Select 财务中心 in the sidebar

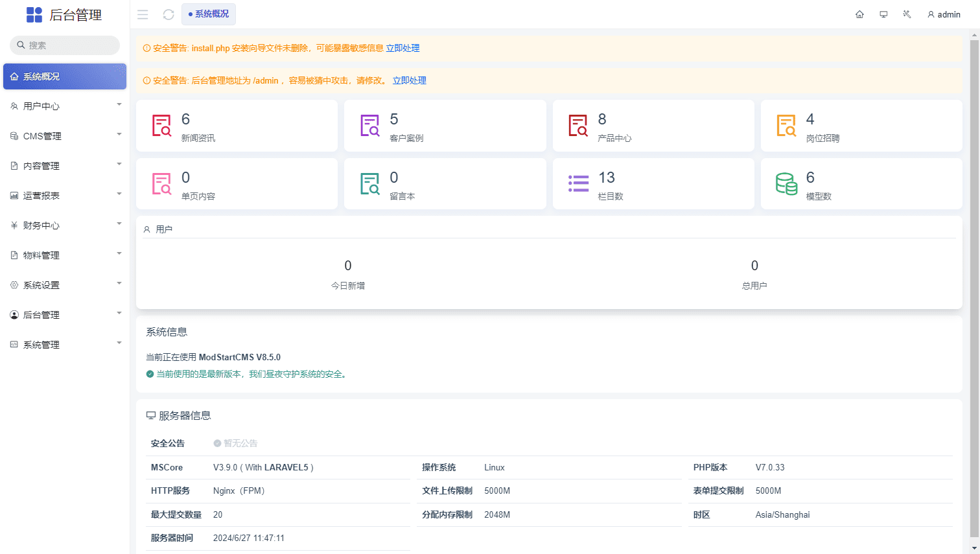(65, 225)
